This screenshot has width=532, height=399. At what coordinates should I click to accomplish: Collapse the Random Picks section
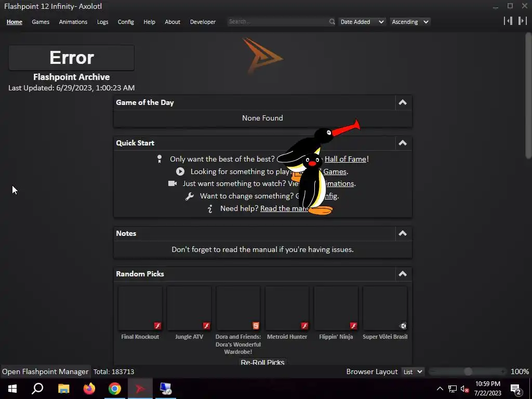click(x=403, y=274)
